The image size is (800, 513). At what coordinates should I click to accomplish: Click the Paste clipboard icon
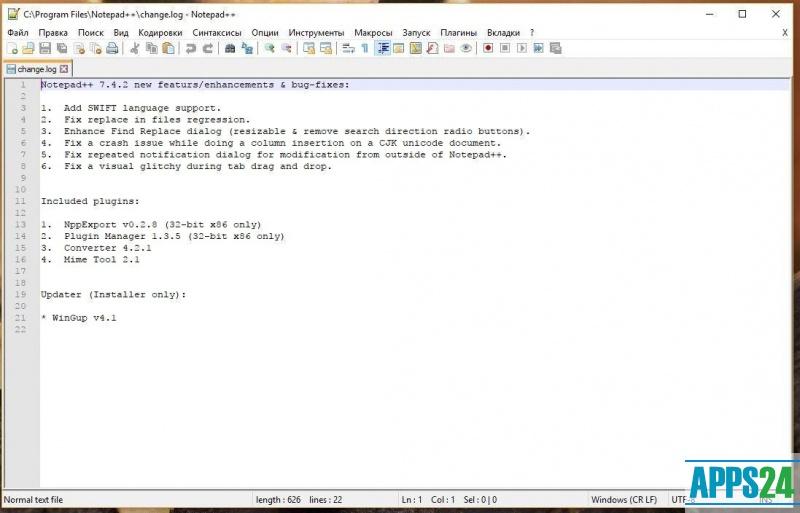pyautogui.click(x=168, y=48)
